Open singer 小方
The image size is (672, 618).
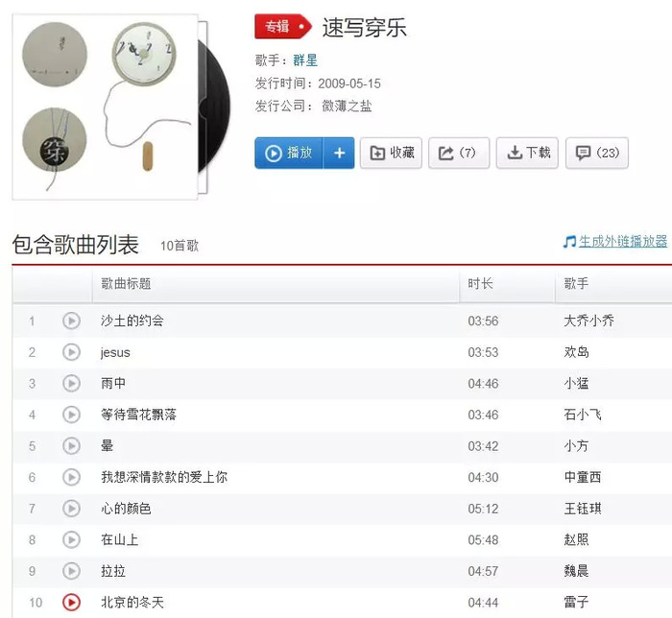click(576, 446)
